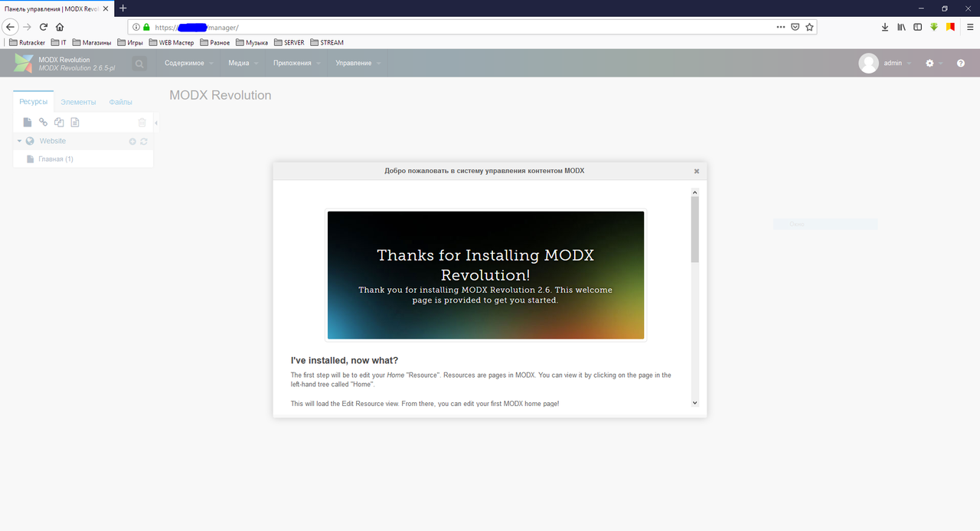This screenshot has width=980, height=531.
Task: Expand the Управление menu
Action: (358, 64)
